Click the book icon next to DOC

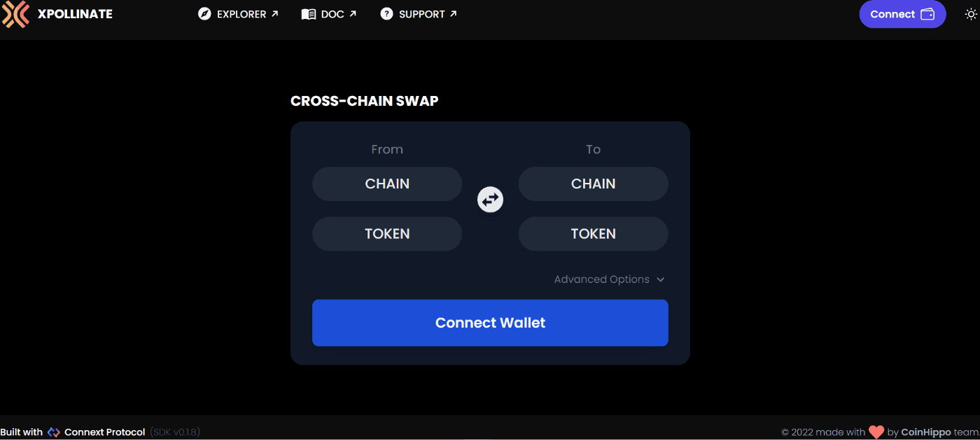click(307, 13)
